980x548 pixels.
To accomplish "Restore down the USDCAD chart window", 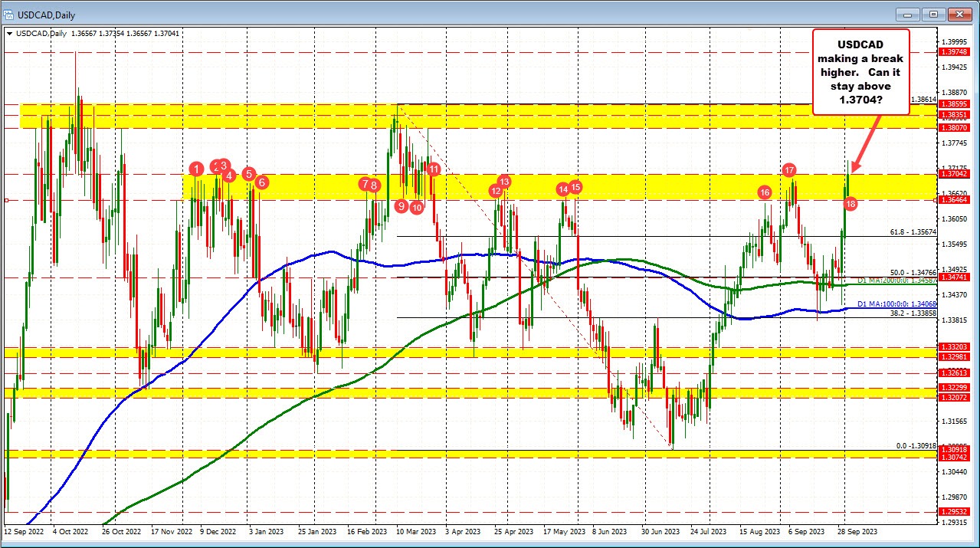I will point(932,14).
